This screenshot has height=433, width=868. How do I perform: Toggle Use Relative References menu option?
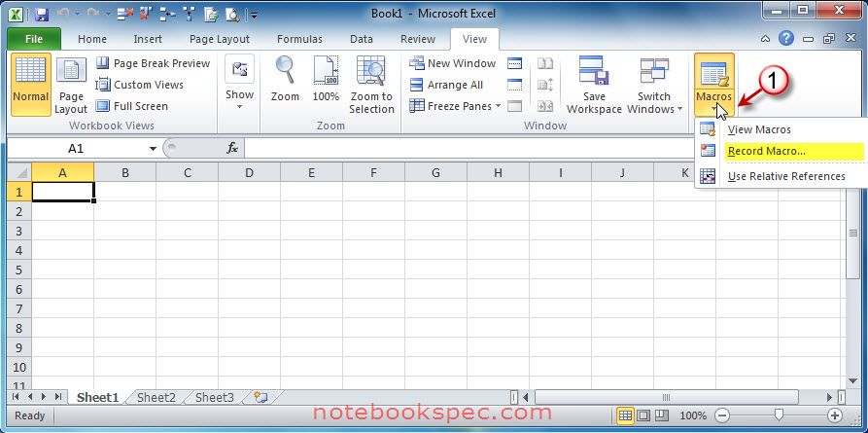point(786,176)
